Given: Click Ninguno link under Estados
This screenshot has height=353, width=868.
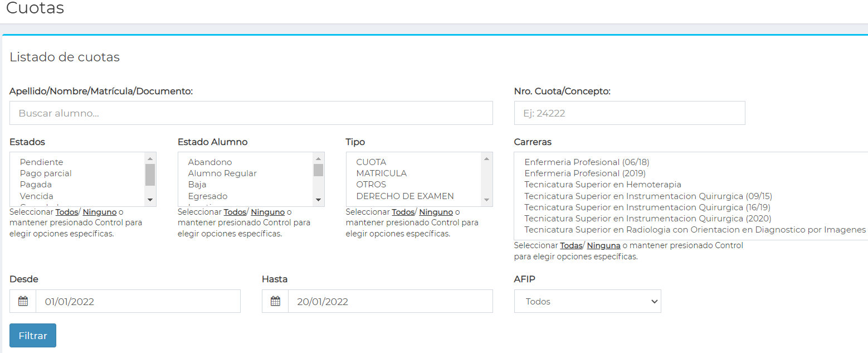Looking at the screenshot, I should click(x=100, y=212).
